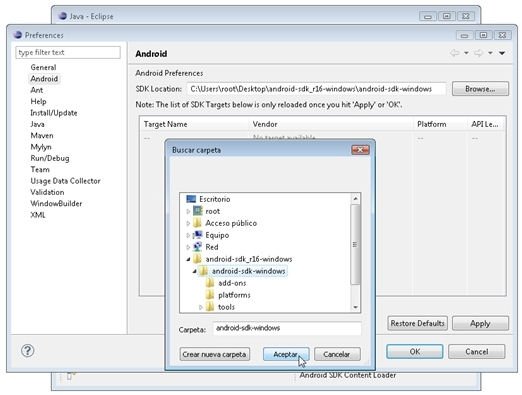Click the Equipo computer icon

point(198,235)
